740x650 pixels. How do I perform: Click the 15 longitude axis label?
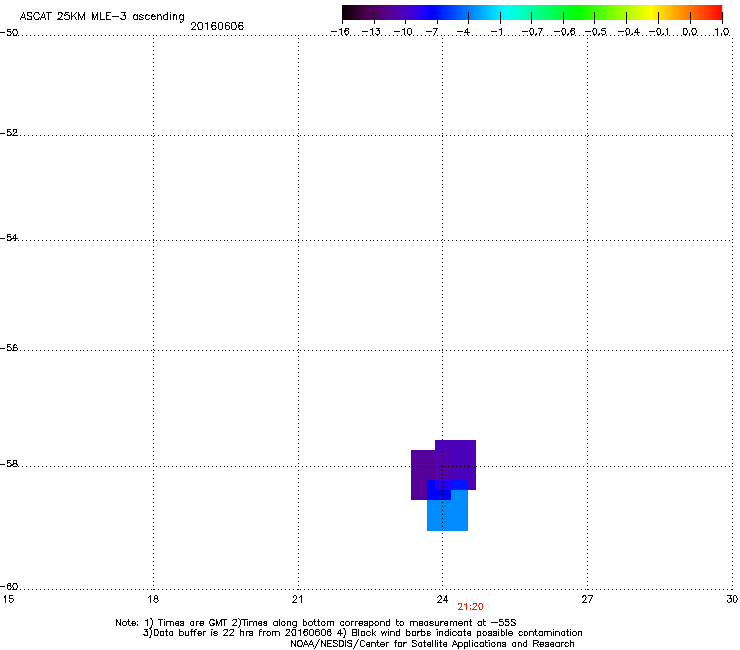pos(8,599)
